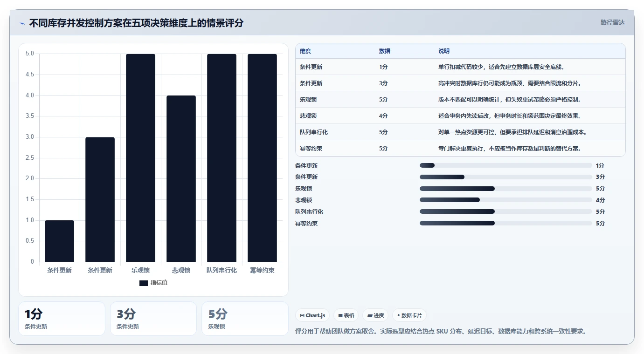
Task: Click the description starting 版本不匹配可以明确统计
Action: point(510,100)
